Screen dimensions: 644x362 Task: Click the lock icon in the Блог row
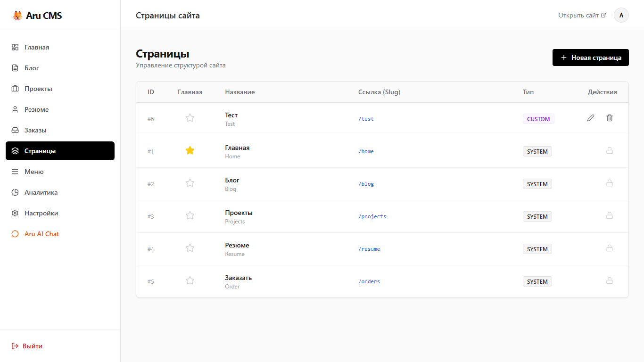(x=610, y=183)
